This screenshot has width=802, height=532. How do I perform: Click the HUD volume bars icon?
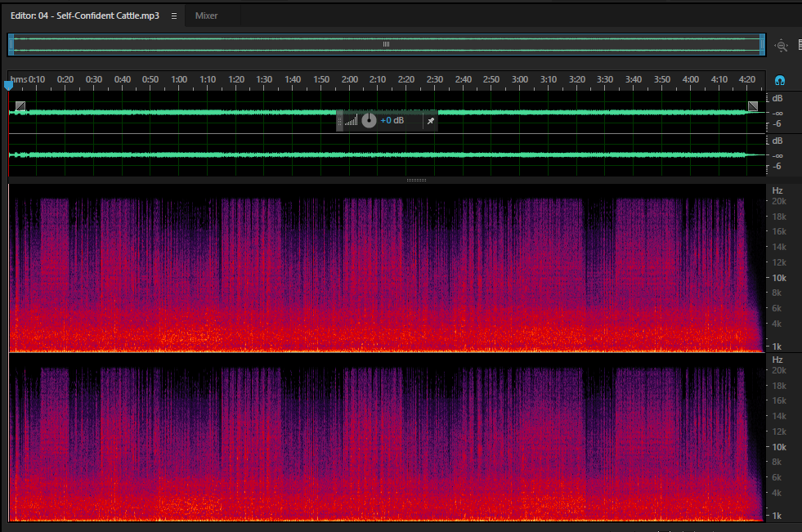coord(351,121)
